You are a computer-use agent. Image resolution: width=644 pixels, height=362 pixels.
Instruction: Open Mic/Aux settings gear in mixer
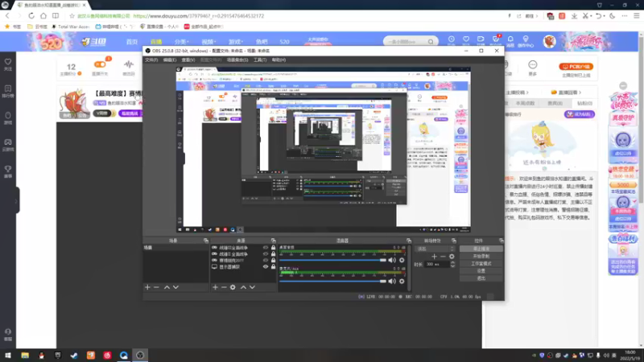[402, 281]
